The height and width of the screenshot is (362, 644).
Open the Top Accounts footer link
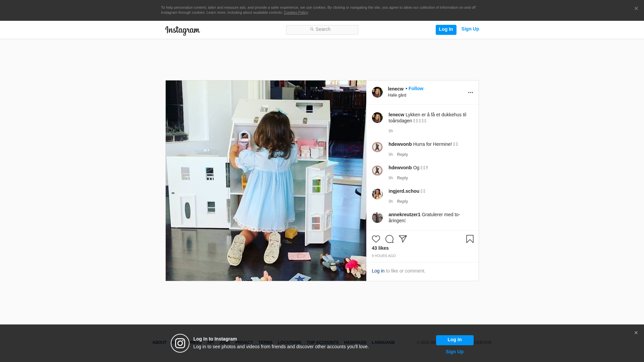coord(322,343)
